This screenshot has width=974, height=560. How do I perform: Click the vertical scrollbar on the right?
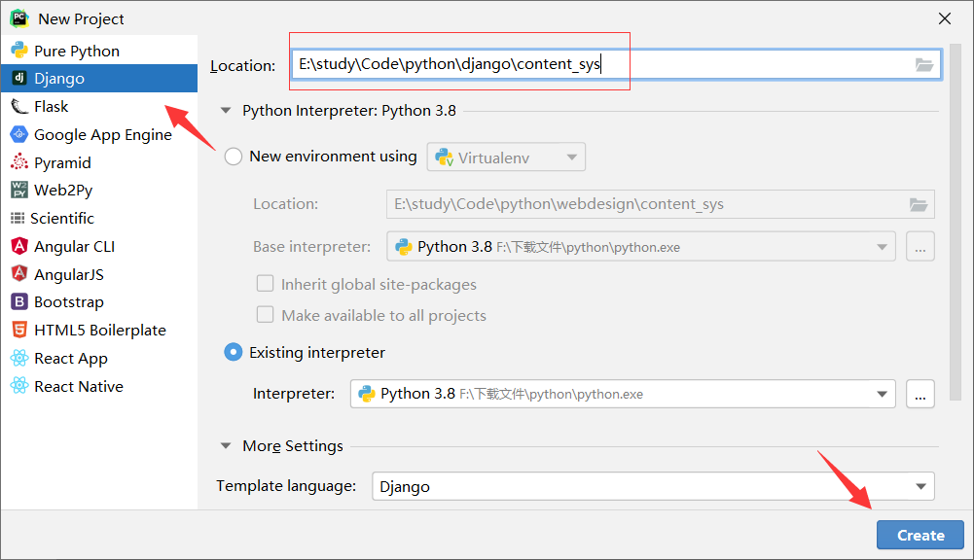click(956, 224)
